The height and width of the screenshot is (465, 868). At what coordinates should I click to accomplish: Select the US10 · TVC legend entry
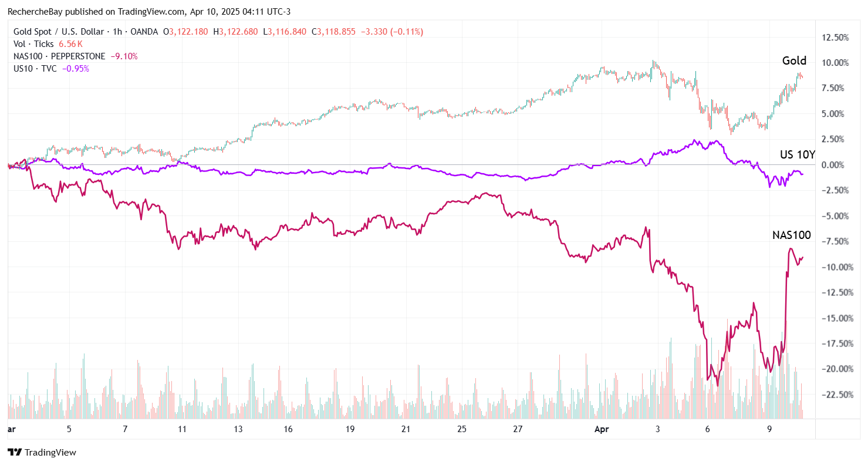pyautogui.click(x=34, y=69)
